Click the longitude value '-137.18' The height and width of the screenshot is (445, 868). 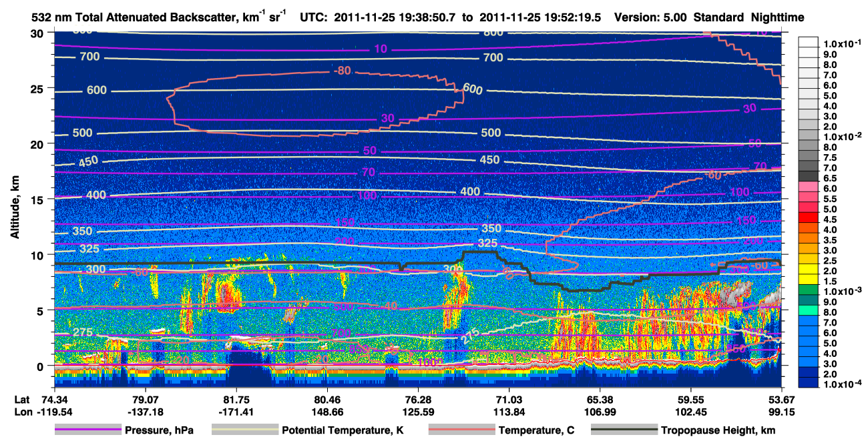(x=144, y=412)
